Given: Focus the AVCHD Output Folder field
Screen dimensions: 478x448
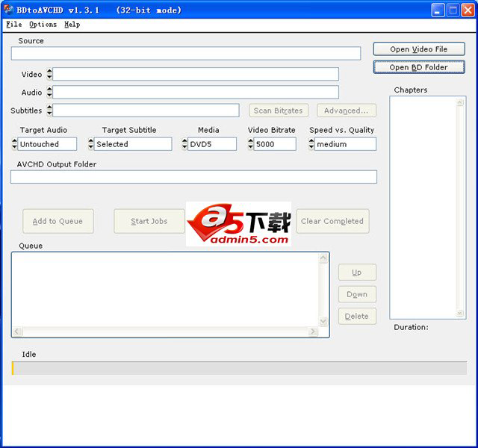Looking at the screenshot, I should pyautogui.click(x=193, y=177).
